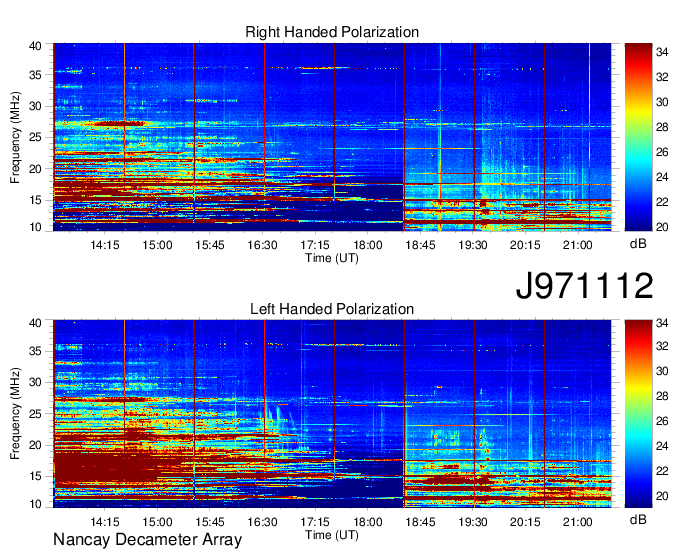Click the Left Handed Polarization spectrogram image
The image size is (680, 552).
click(x=332, y=414)
